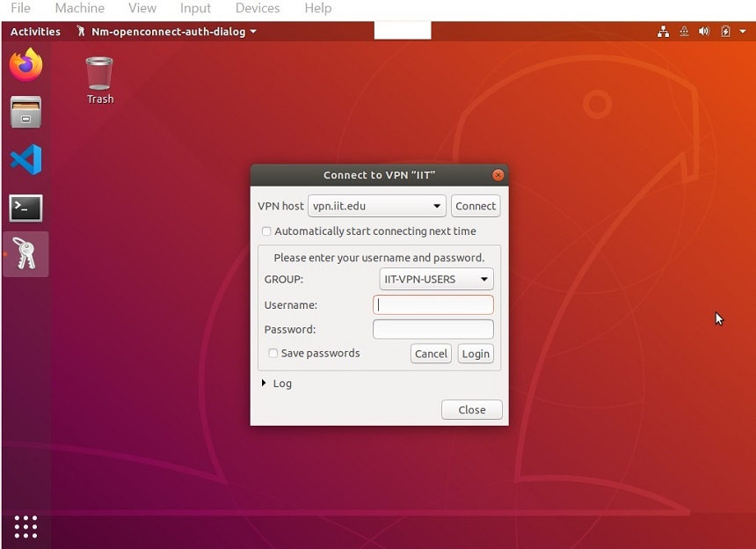756x549 pixels.
Task: Open the Help menu
Action: pyautogui.click(x=317, y=8)
